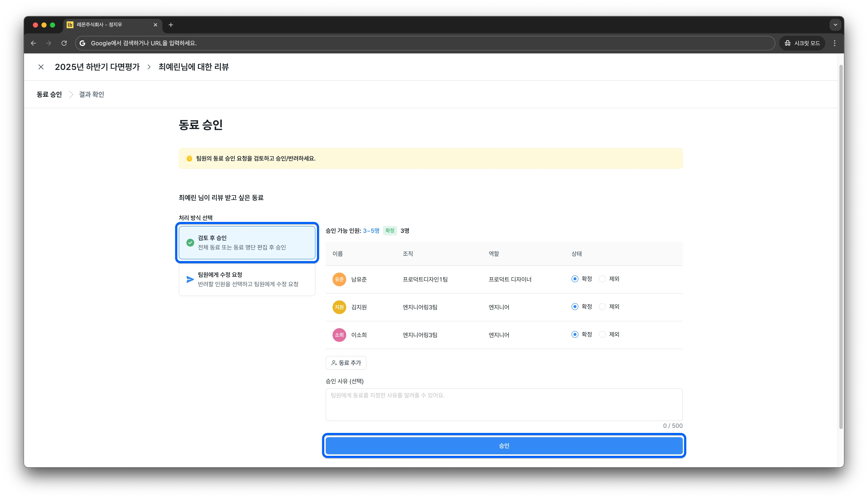Click the tab favicon of 레몬주식회사
Screen dimensions: 868x499
(70, 25)
